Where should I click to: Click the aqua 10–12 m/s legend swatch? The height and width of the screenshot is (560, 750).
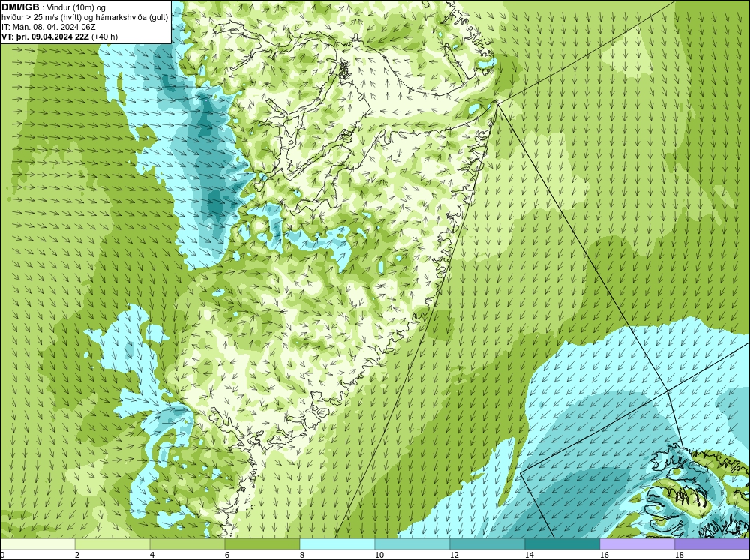[412, 544]
